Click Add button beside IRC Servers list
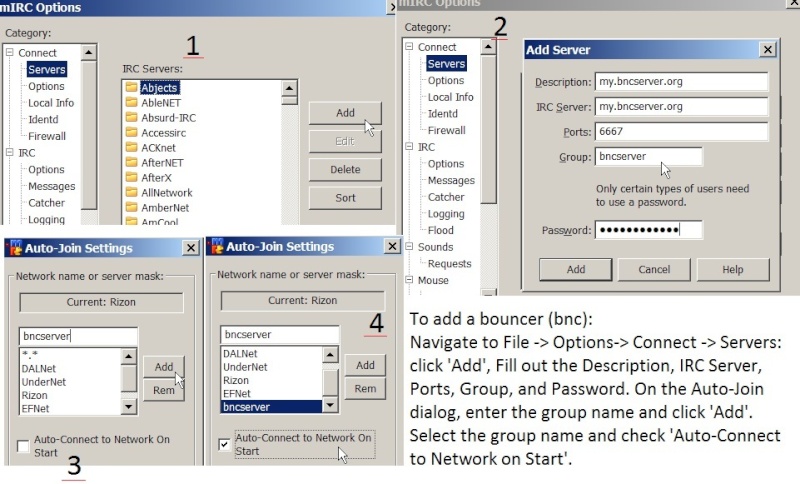This screenshot has width=800, height=484. [x=345, y=113]
